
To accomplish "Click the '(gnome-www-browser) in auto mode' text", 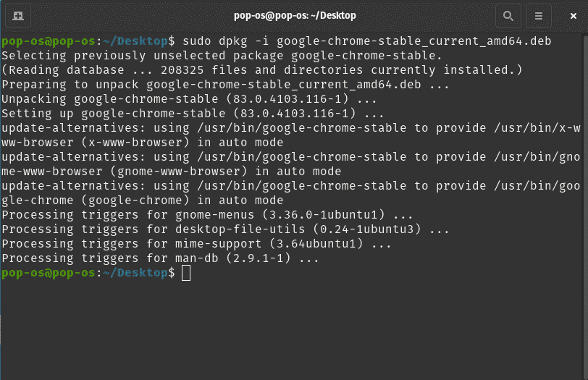I will click(225, 172).
